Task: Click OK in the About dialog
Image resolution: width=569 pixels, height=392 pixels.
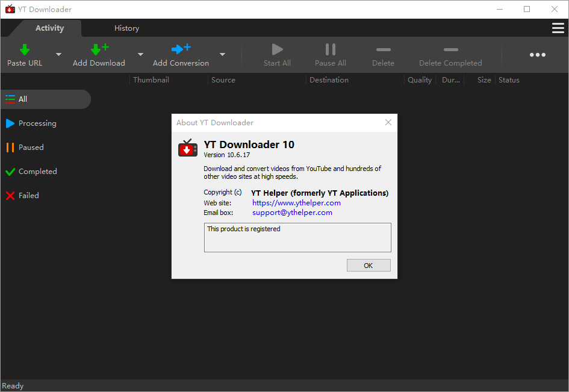Action: (x=368, y=266)
